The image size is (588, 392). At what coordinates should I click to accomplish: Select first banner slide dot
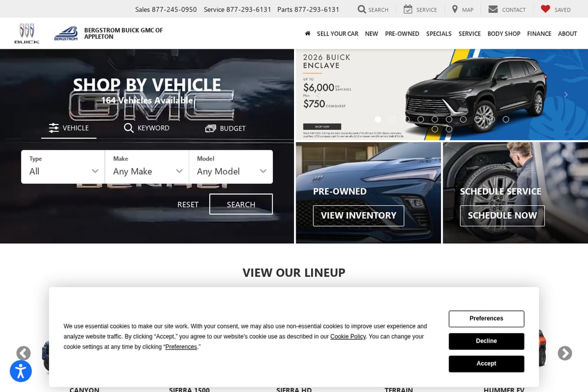378,119
